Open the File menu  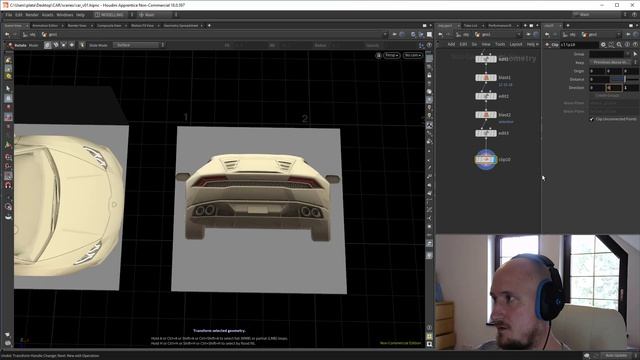(x=9, y=15)
